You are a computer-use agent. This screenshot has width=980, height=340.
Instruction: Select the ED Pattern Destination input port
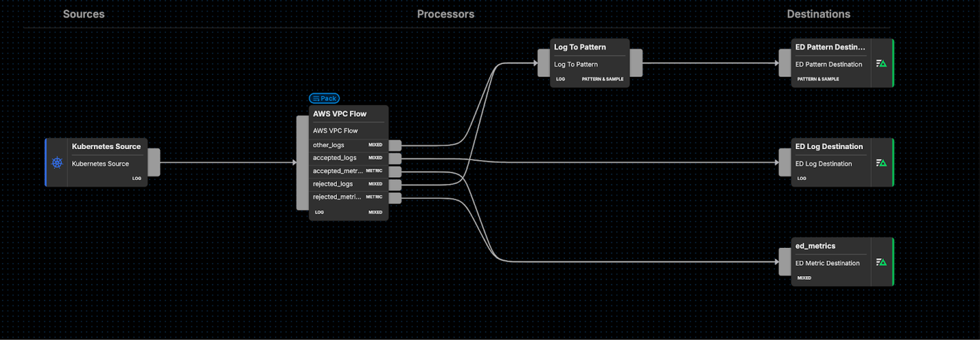click(785, 63)
